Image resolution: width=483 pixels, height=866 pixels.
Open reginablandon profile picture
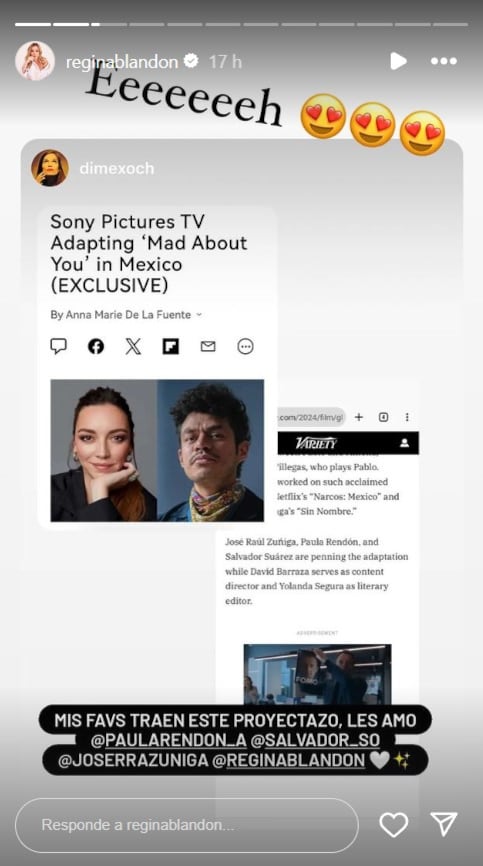35,61
